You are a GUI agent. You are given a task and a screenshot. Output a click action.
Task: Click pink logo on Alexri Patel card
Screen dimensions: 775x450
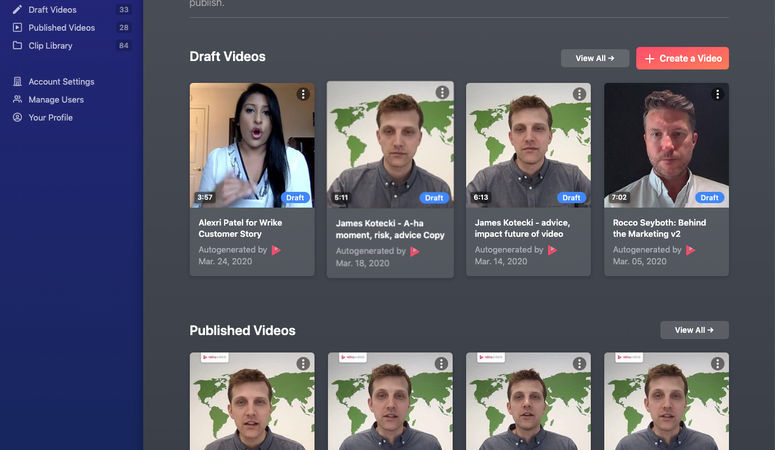[276, 250]
